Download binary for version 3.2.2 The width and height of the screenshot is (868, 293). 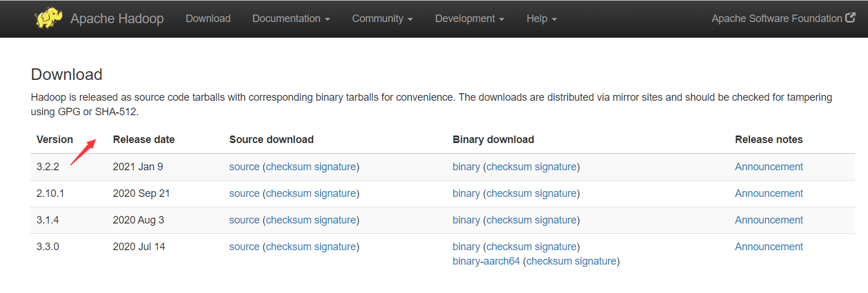(466, 167)
